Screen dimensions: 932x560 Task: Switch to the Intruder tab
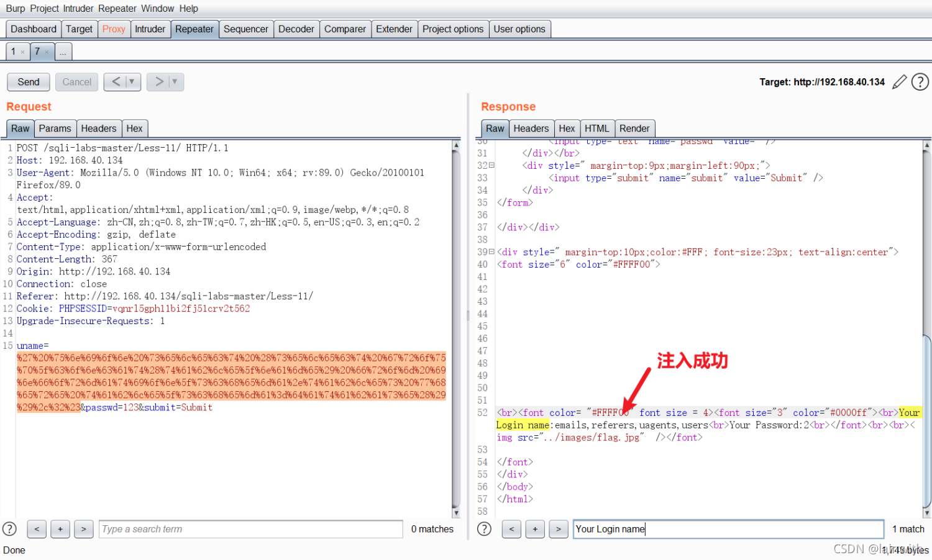[150, 29]
